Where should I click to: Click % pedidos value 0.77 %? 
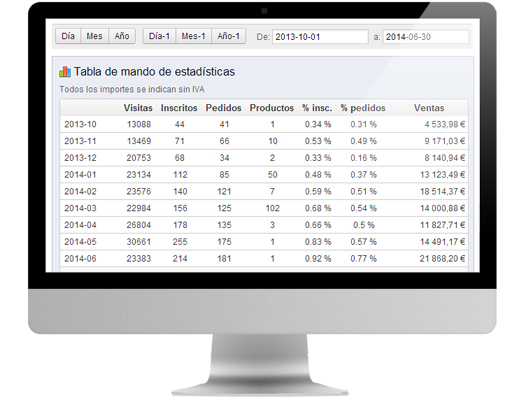pyautogui.click(x=364, y=258)
